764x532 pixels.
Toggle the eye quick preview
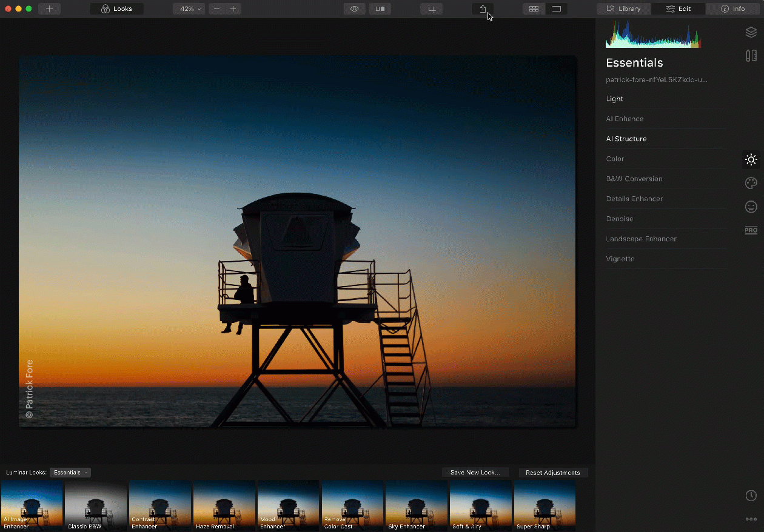tap(354, 9)
